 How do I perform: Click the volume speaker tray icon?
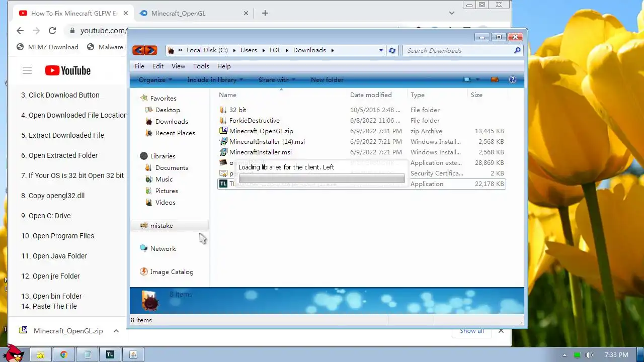[589, 355]
